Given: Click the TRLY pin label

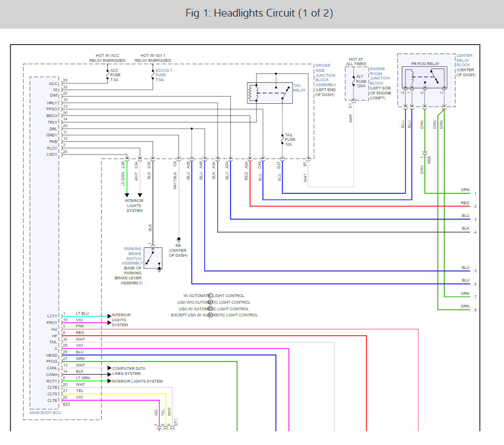Looking at the screenshot, I should (53, 123).
